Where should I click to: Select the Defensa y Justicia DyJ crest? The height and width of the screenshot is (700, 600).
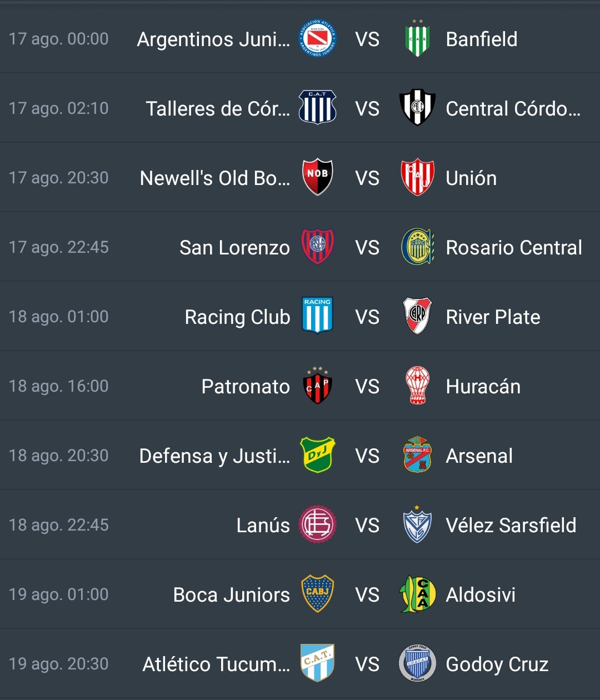coord(317,455)
